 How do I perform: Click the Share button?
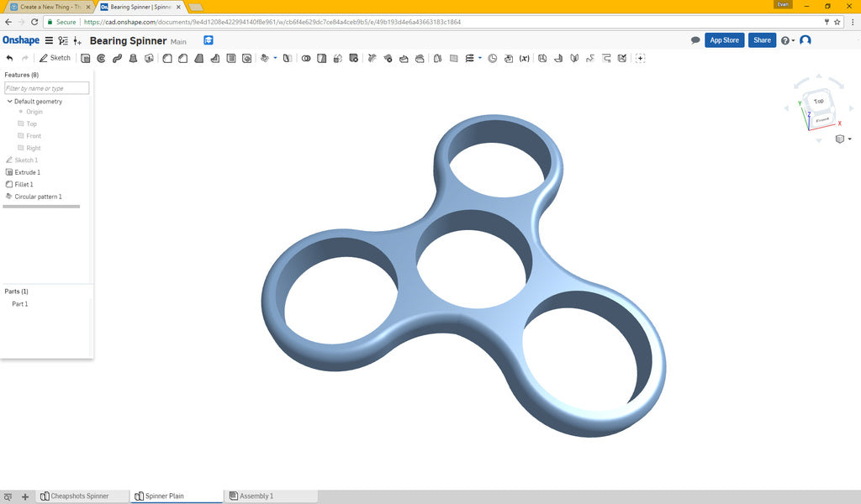pos(762,40)
